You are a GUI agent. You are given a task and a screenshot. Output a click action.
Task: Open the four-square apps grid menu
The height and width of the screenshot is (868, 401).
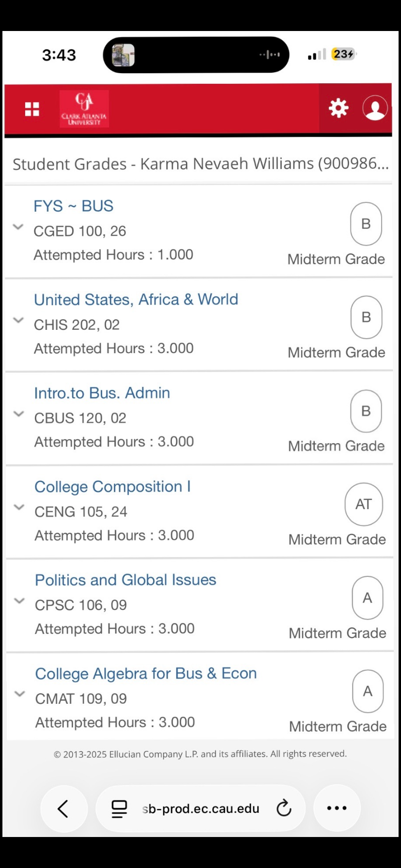[x=32, y=109]
